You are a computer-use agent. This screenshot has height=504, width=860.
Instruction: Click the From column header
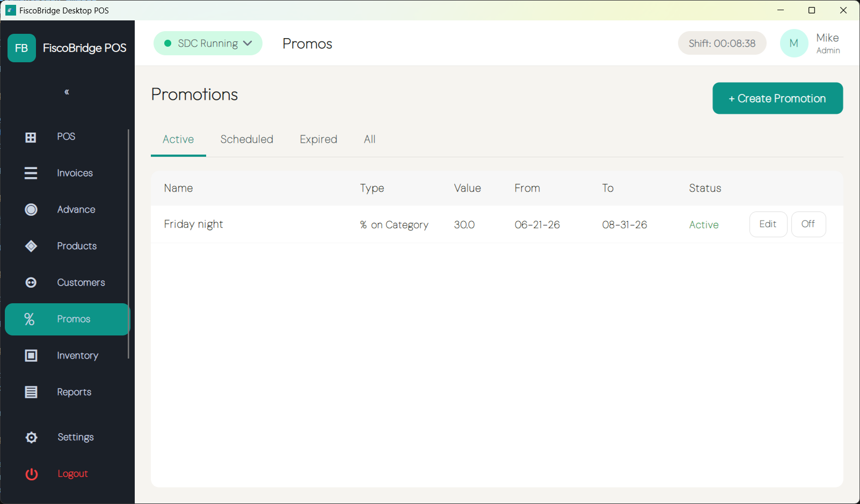pyautogui.click(x=527, y=188)
